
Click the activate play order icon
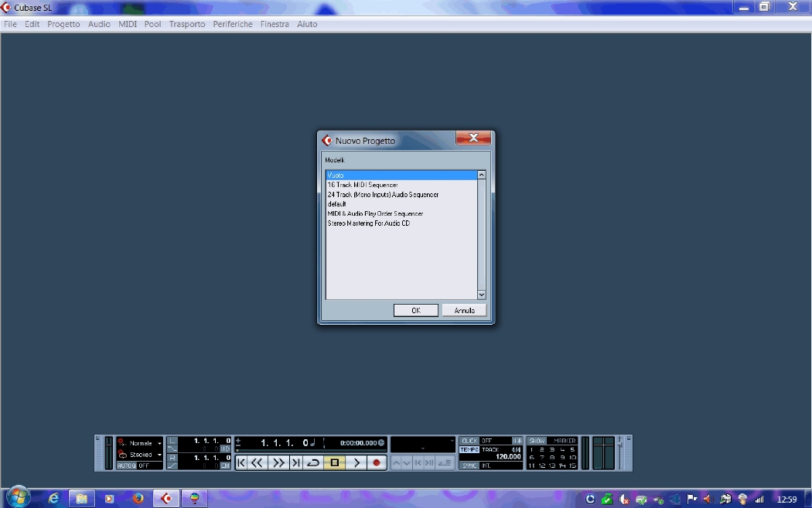tap(445, 462)
